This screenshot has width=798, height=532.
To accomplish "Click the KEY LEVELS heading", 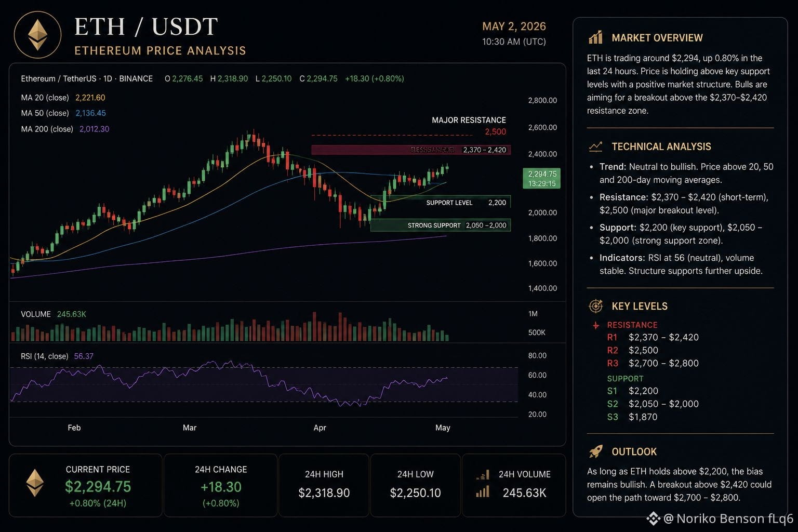I will [640, 306].
